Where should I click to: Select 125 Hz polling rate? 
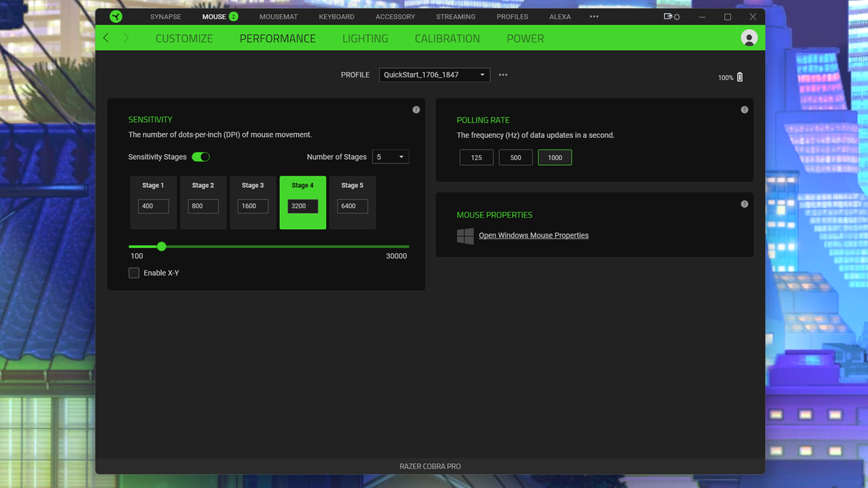476,158
